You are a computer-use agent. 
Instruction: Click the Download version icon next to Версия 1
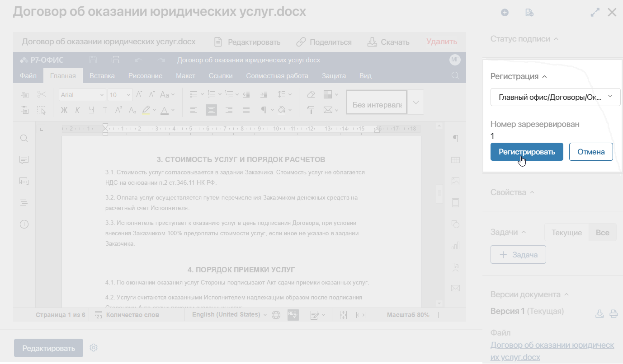[599, 314]
